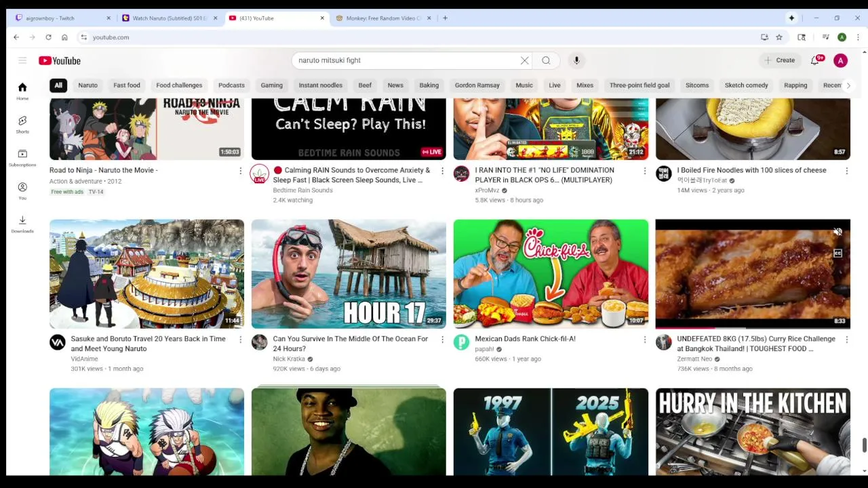Open options for Black Ops 6 video
This screenshot has width=868, height=488.
coord(644,171)
